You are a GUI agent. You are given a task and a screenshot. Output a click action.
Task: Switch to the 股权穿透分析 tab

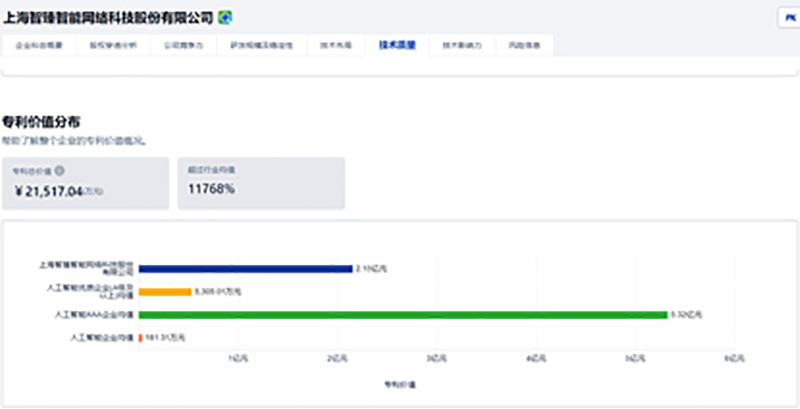tap(105, 45)
